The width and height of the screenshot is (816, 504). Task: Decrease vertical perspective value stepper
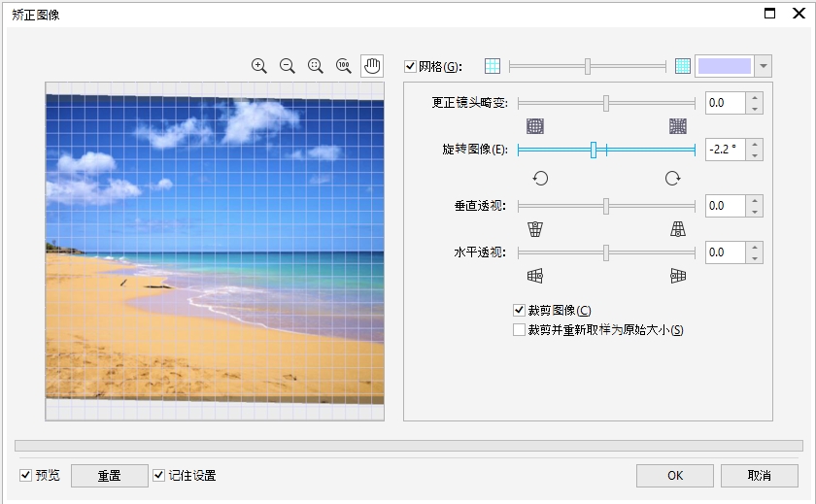pyautogui.click(x=755, y=212)
